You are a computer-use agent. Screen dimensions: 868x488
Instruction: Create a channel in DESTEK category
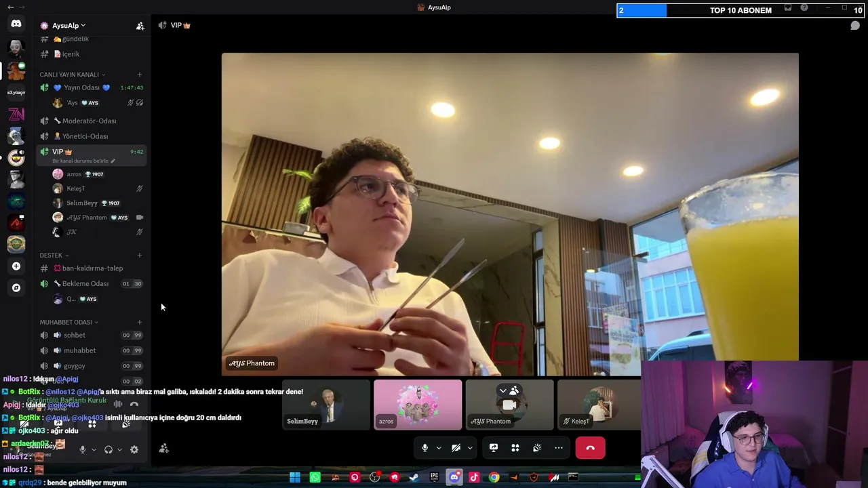coord(140,256)
